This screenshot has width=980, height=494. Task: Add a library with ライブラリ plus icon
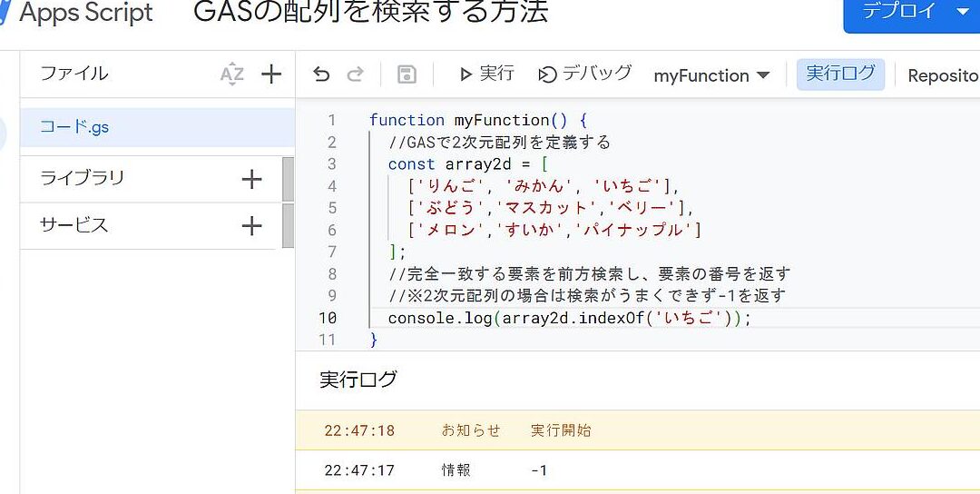point(252,180)
